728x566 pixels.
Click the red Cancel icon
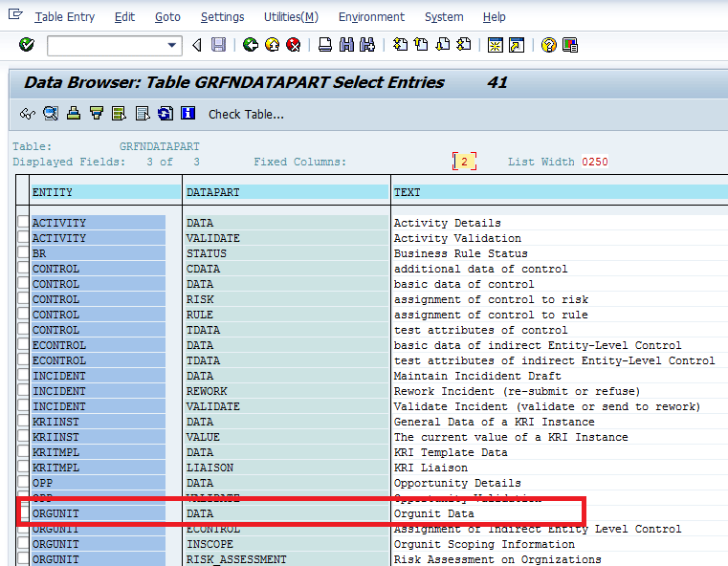[294, 45]
